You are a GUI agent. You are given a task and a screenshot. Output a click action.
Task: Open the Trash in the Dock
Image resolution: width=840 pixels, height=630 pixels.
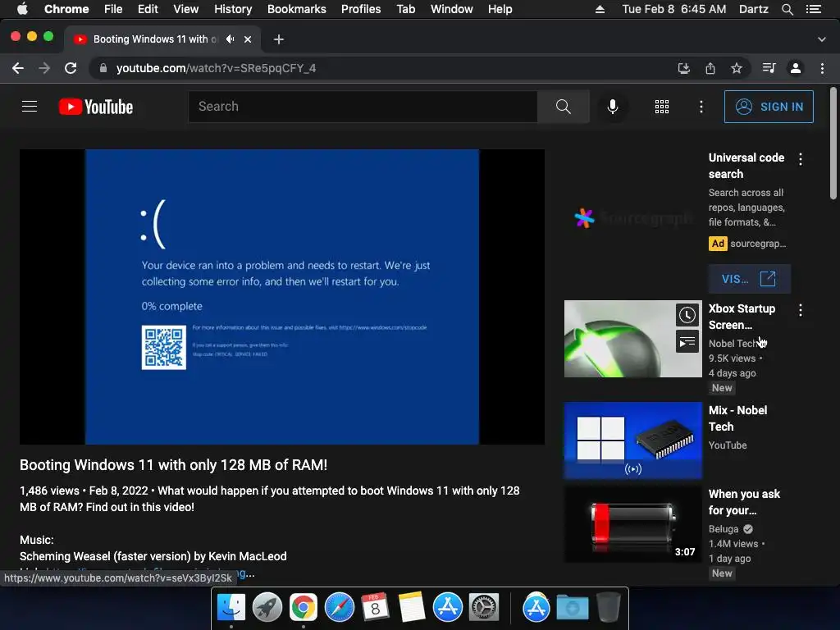609,608
